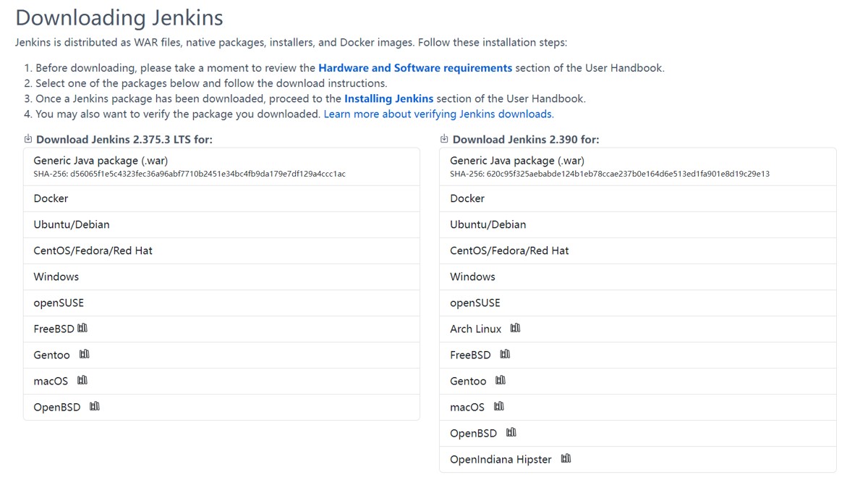Select Docker under the LTS release
The width and height of the screenshot is (868, 480).
[x=51, y=198]
